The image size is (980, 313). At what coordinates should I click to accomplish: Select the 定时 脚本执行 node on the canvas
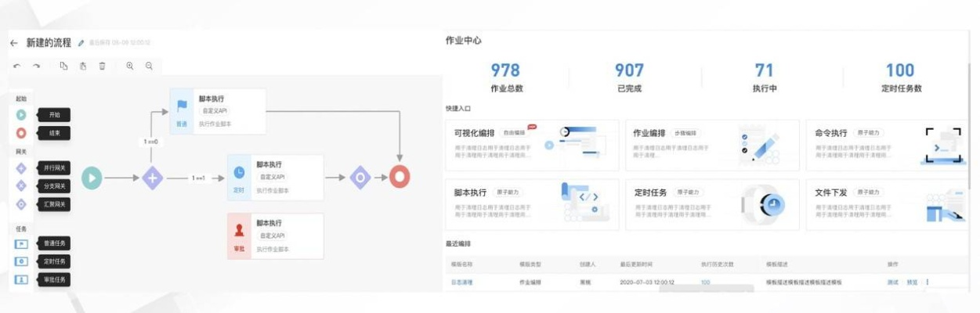275,178
